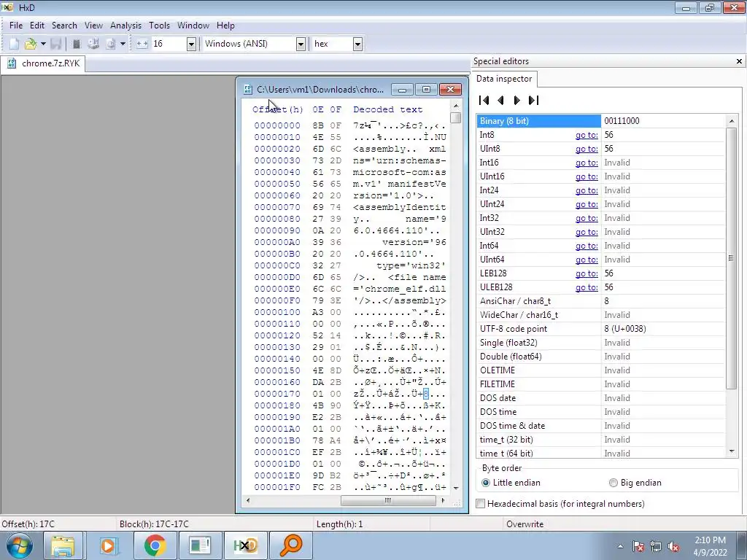
Task: Go to last byte in Data inspector
Action: pyautogui.click(x=533, y=100)
